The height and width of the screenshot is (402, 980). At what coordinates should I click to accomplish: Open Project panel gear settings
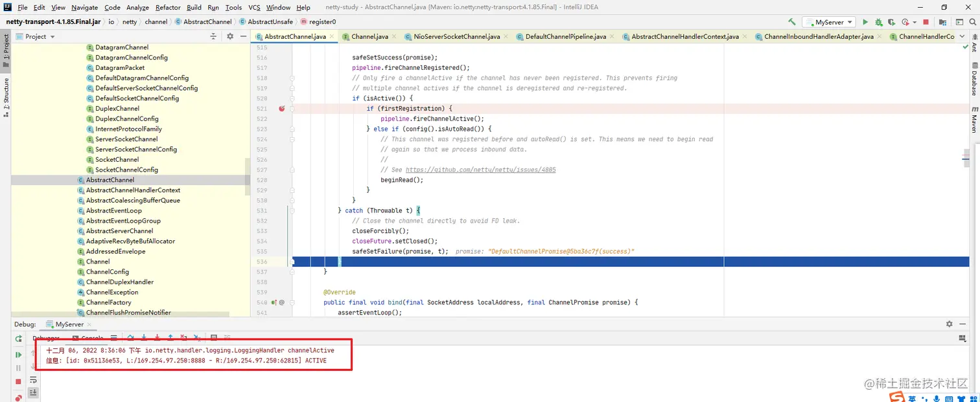(229, 36)
